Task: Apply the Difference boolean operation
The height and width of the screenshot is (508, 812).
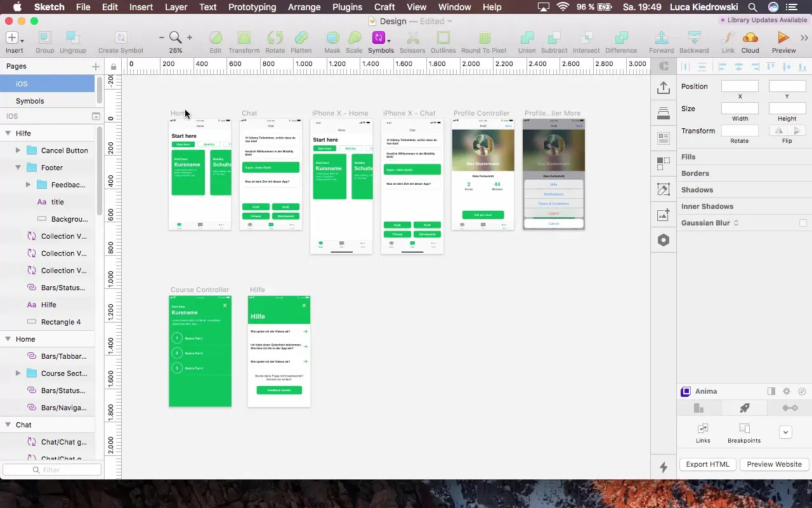Action: point(621,38)
